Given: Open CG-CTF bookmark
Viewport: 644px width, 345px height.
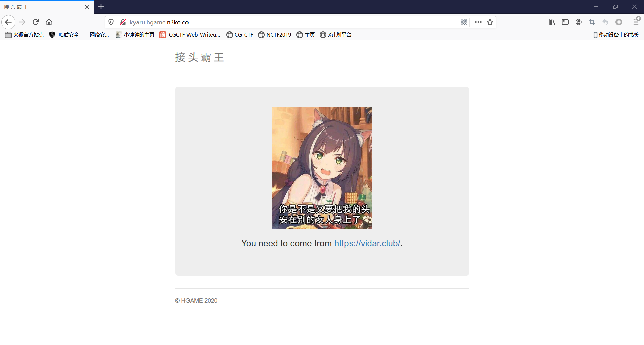Looking at the screenshot, I should pos(240,35).
